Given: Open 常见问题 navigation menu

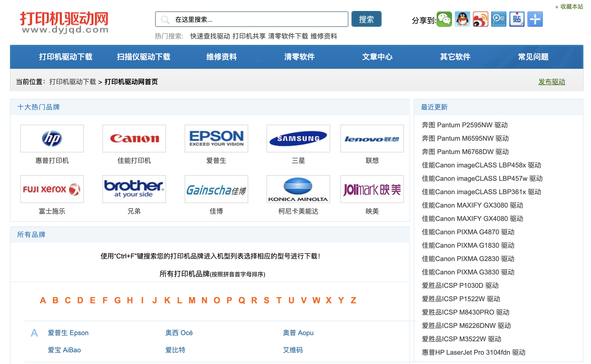Looking at the screenshot, I should [533, 57].
